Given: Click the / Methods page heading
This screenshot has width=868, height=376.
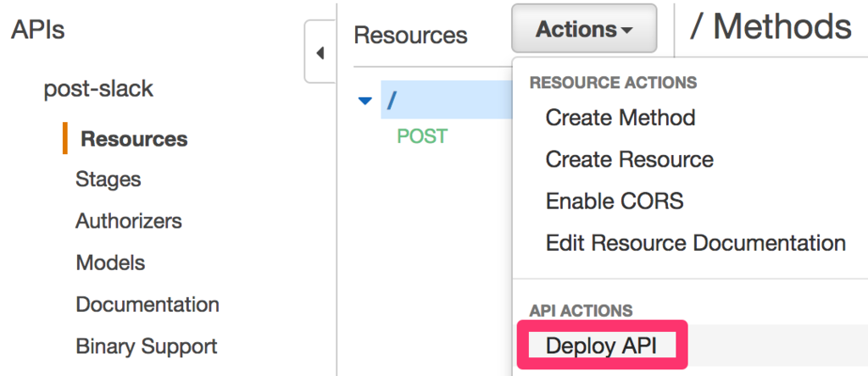Looking at the screenshot, I should point(770,25).
